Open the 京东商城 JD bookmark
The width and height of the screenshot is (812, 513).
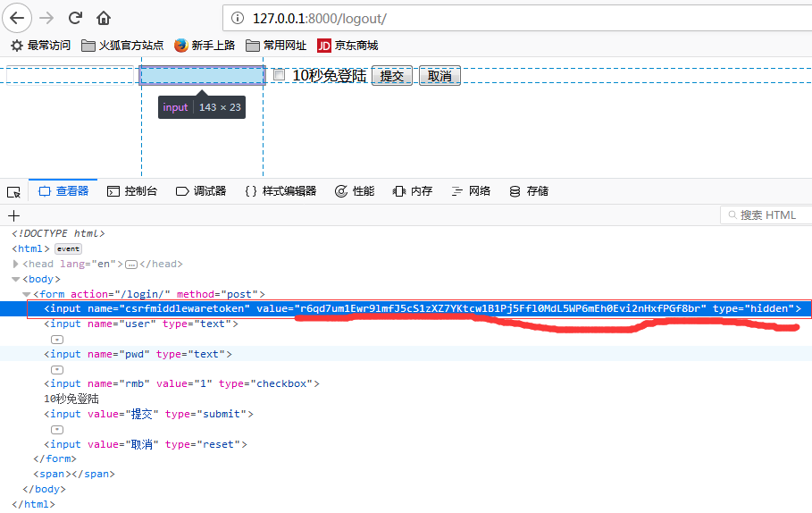pyautogui.click(x=347, y=46)
